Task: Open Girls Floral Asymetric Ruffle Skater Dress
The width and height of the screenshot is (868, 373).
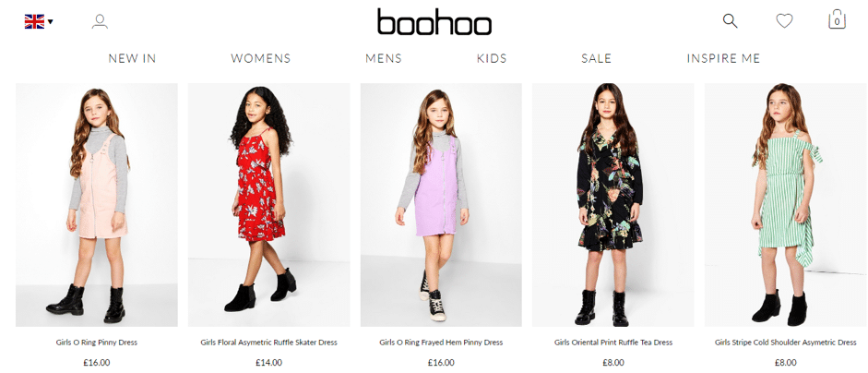Action: (x=269, y=343)
